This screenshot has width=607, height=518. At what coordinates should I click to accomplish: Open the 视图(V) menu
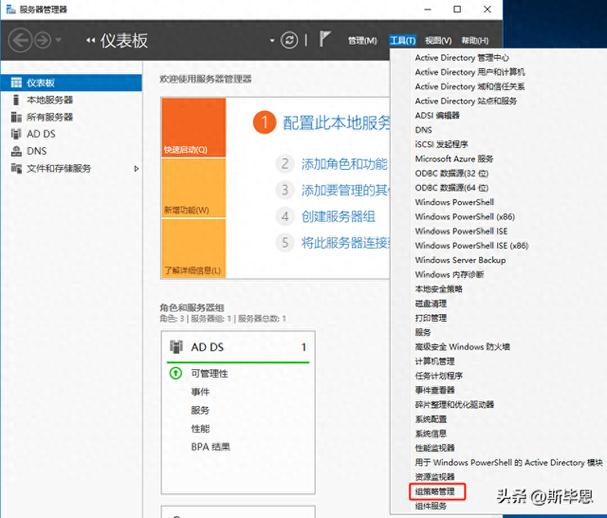(x=438, y=40)
